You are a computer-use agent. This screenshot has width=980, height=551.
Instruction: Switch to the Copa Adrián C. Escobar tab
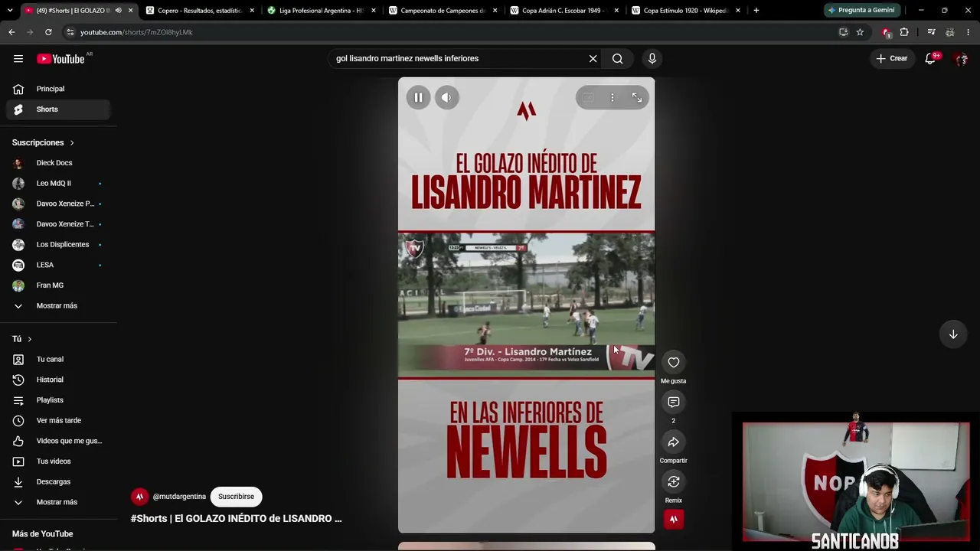pos(564,11)
